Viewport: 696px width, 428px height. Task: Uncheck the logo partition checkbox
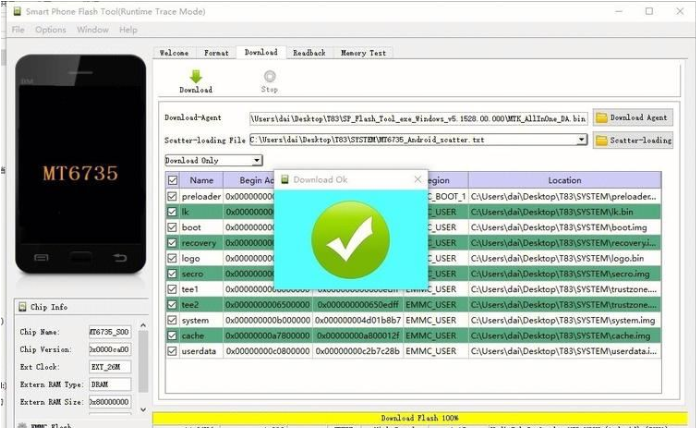[x=173, y=258]
